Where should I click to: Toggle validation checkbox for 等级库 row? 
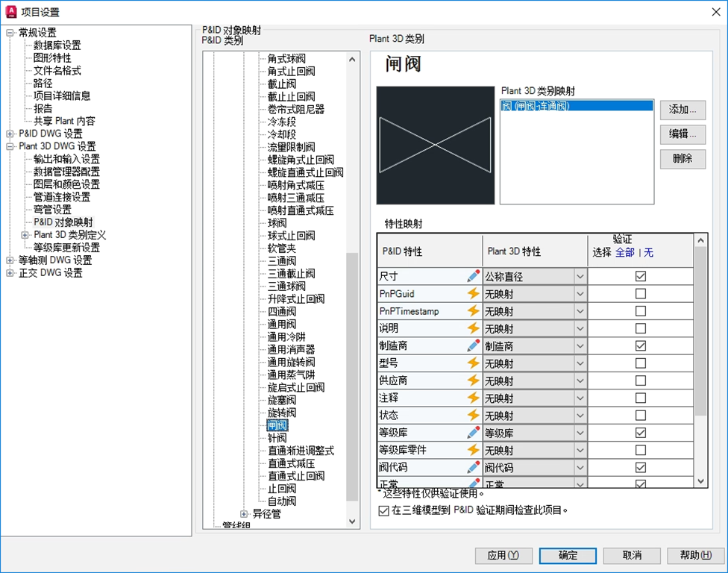coord(640,433)
